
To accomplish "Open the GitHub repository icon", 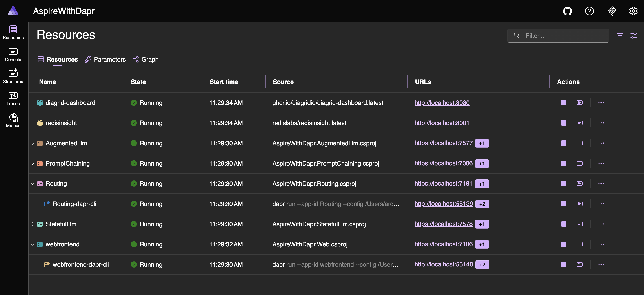I will [567, 11].
